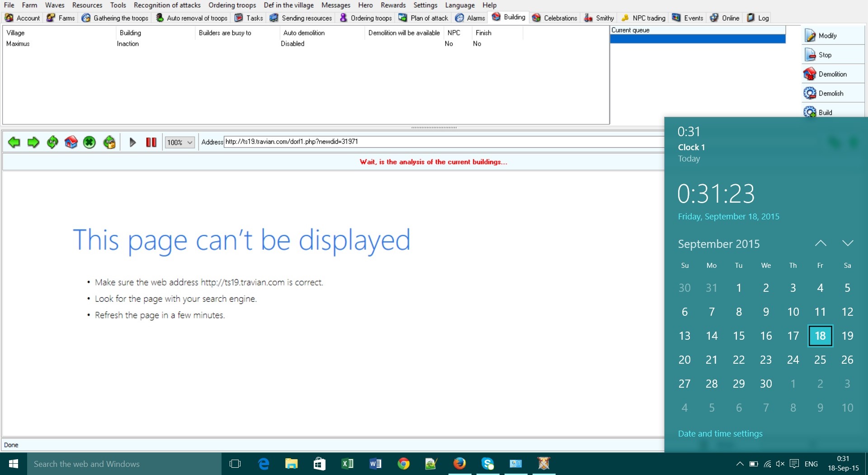Select September 18 in the calendar
The image size is (868, 475).
[820, 336]
